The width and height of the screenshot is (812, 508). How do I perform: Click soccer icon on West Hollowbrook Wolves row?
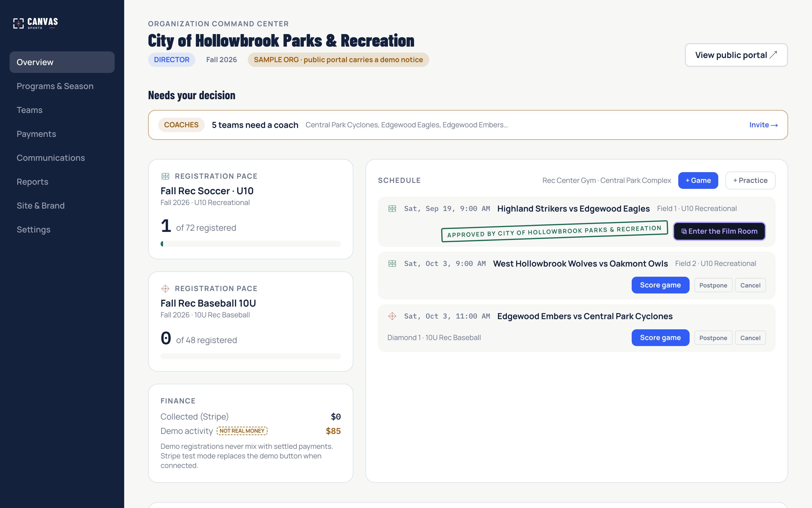click(392, 264)
